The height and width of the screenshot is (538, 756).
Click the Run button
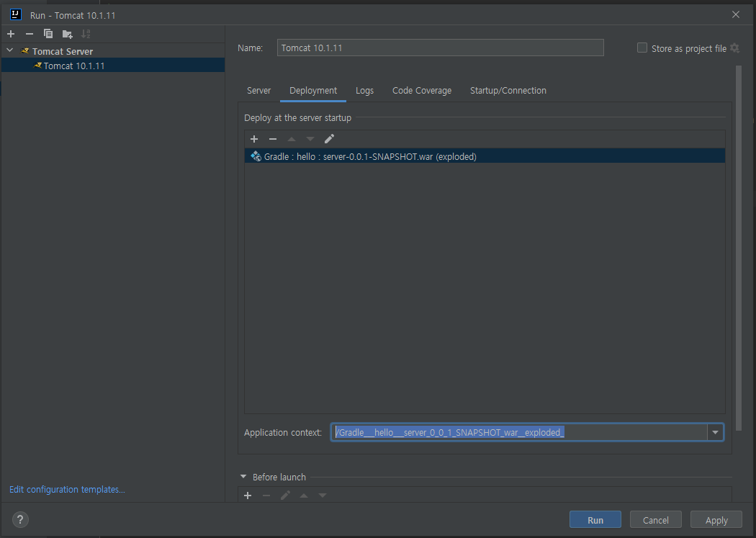click(595, 520)
